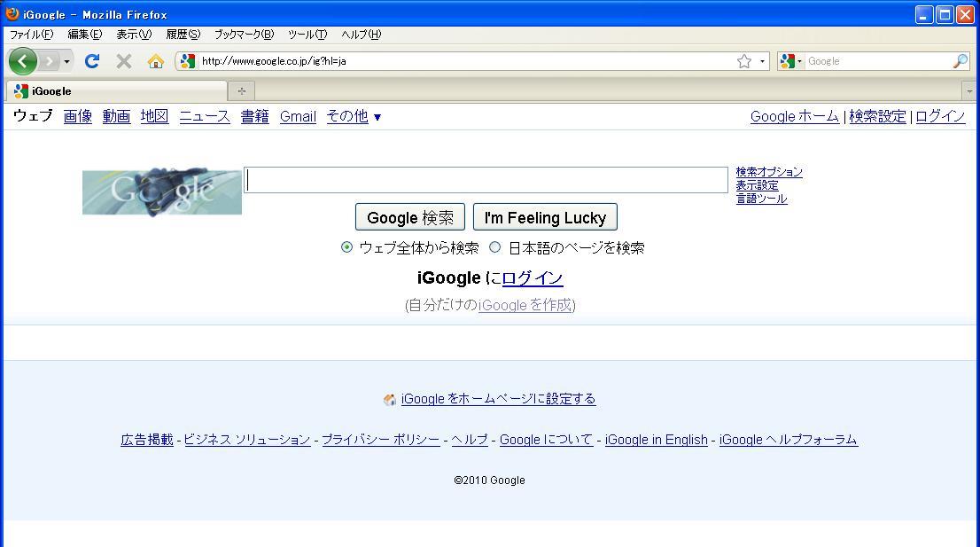This screenshot has width=980, height=547.
Task: Click the main Google search text box
Action: click(486, 180)
